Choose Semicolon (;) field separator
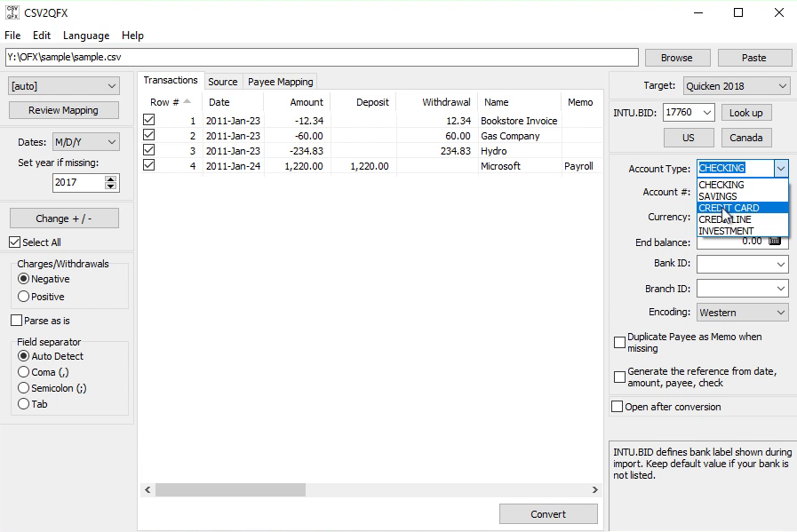 [x=23, y=388]
